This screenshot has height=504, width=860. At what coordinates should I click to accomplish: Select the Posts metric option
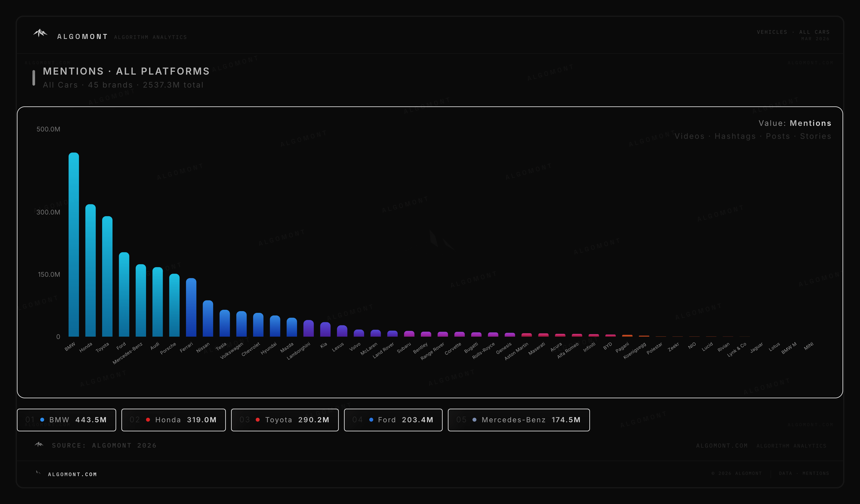tap(778, 136)
